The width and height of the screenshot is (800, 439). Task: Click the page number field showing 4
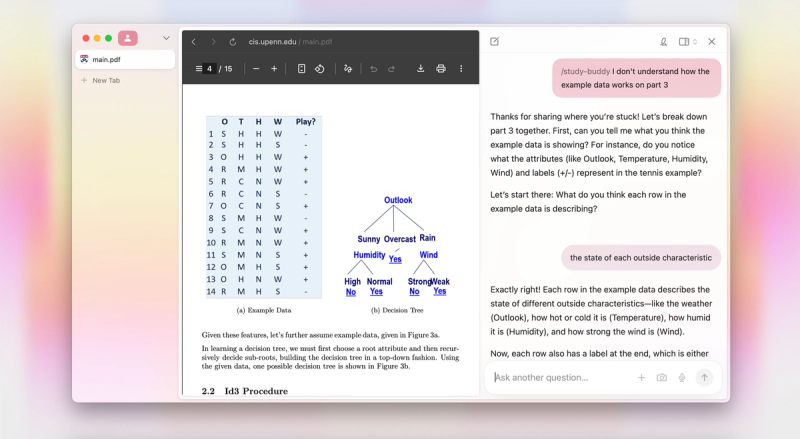(209, 68)
